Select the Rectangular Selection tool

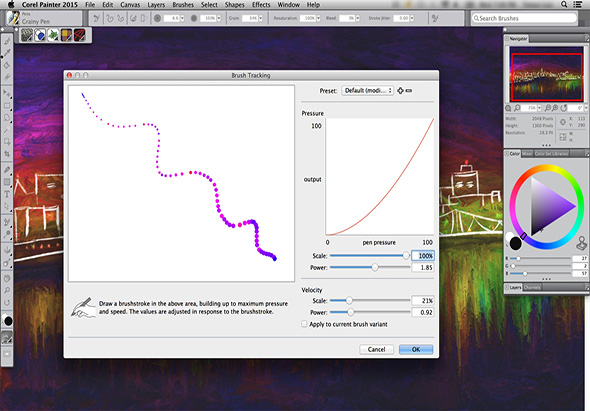pos(7,106)
